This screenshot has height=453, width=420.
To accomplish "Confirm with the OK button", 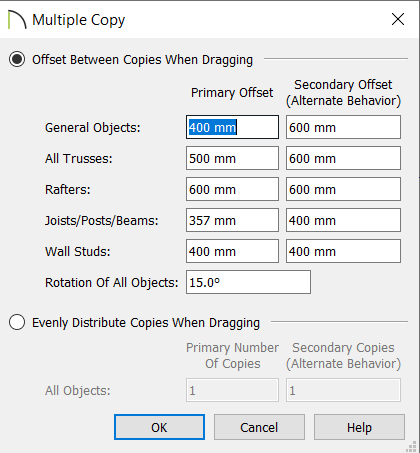I will [159, 427].
